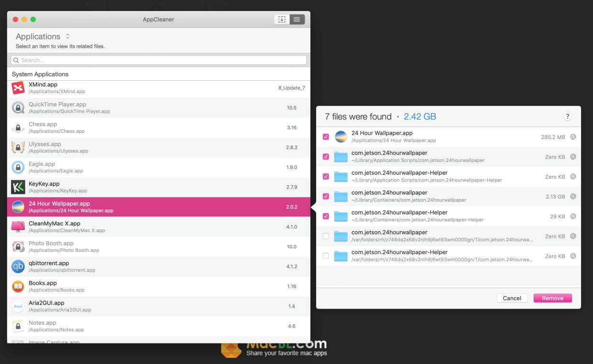Check the /var/folders 24hourwallpaper-Helper checkbox
The image size is (593, 364).
click(326, 256)
